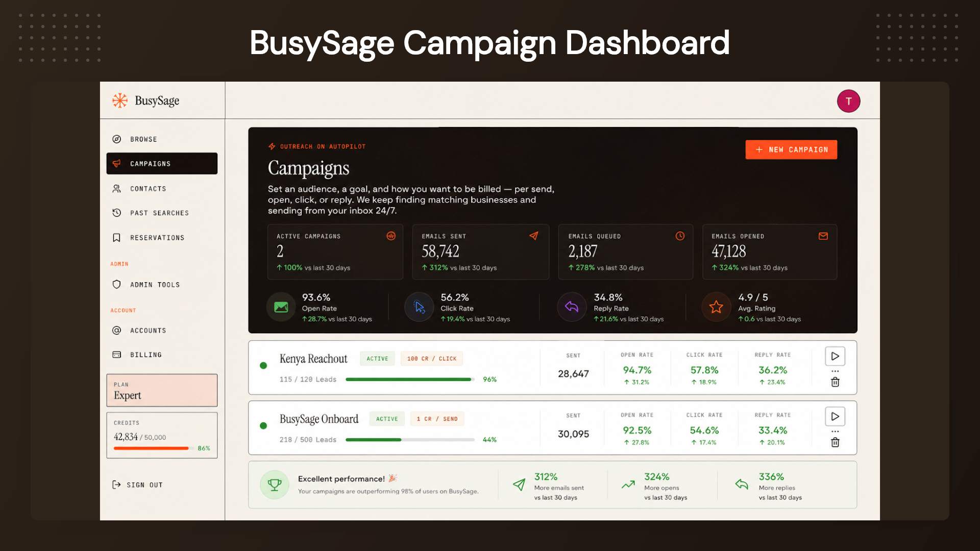Open Contacts in sidebar
Viewport: 980px width, 551px height.
tap(162, 188)
